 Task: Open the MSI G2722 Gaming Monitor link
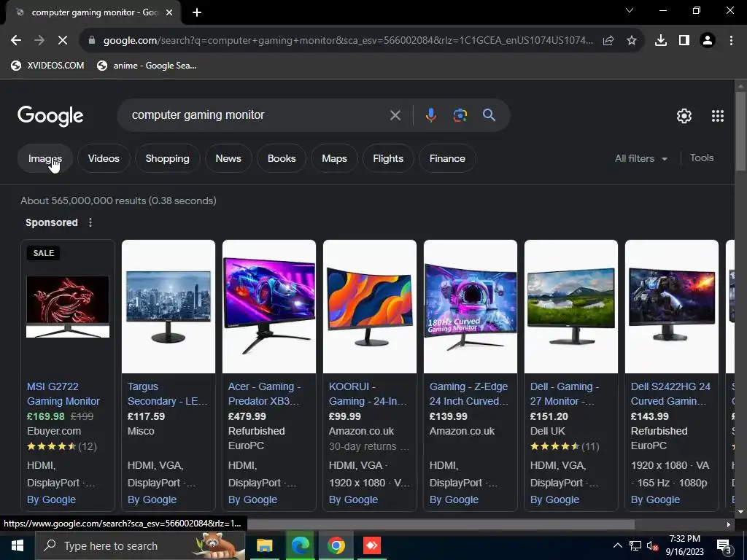(x=63, y=394)
